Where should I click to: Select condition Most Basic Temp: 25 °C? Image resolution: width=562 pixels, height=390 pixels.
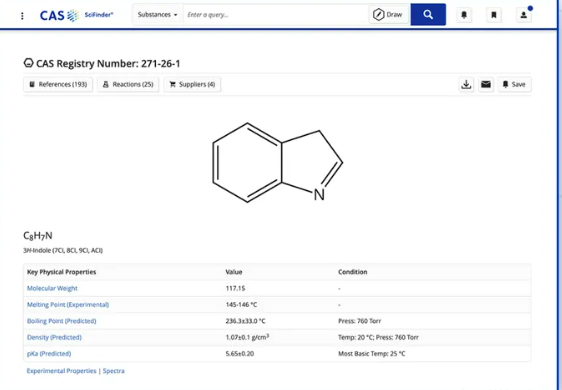pyautogui.click(x=372, y=353)
